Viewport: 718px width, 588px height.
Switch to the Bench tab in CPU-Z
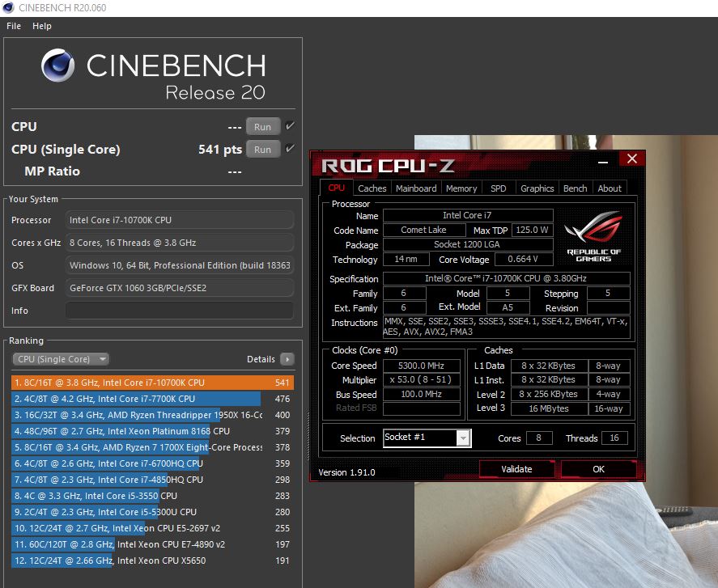[576, 188]
